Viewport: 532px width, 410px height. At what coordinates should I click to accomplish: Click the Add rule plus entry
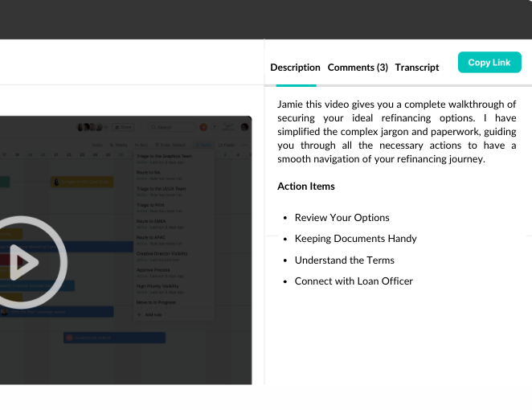click(149, 314)
